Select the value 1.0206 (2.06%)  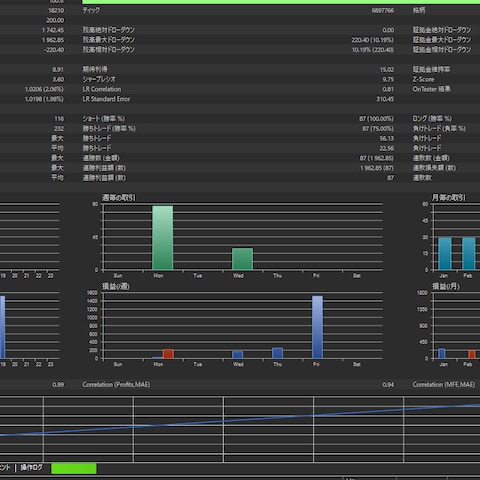[x=44, y=89]
